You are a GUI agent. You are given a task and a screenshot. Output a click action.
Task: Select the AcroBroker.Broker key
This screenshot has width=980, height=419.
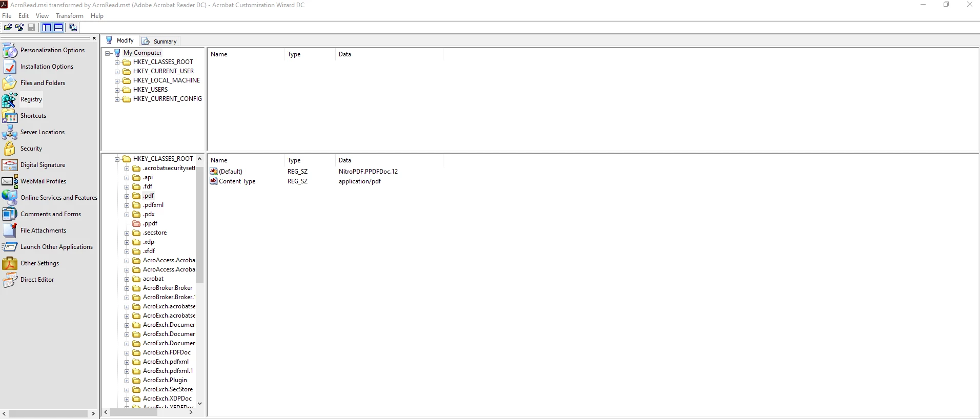(x=168, y=288)
